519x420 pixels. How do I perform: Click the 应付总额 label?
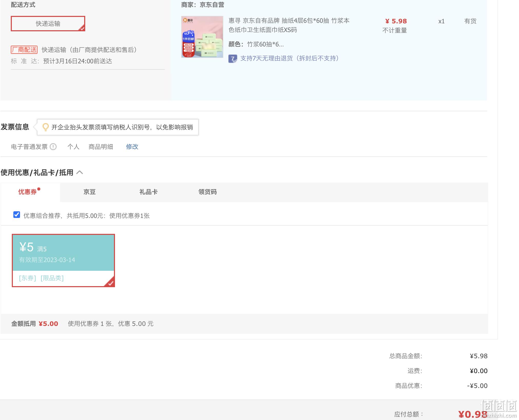pyautogui.click(x=409, y=414)
